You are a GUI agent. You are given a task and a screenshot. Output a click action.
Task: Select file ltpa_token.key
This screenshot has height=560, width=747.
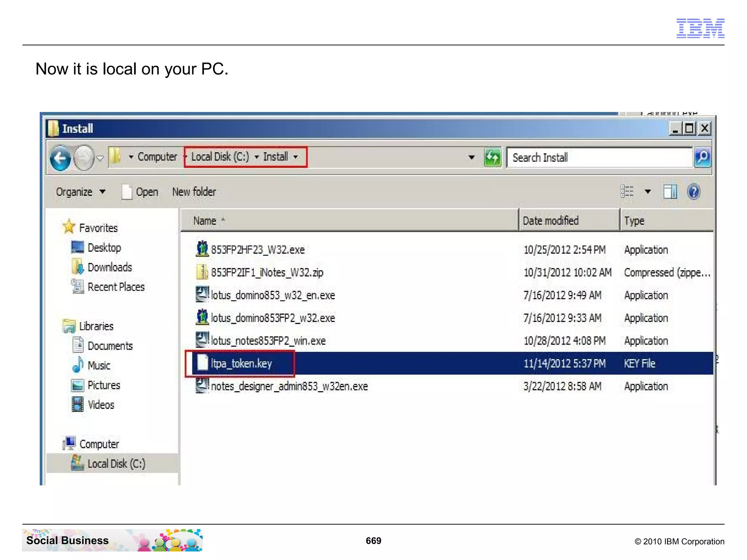[x=241, y=363]
